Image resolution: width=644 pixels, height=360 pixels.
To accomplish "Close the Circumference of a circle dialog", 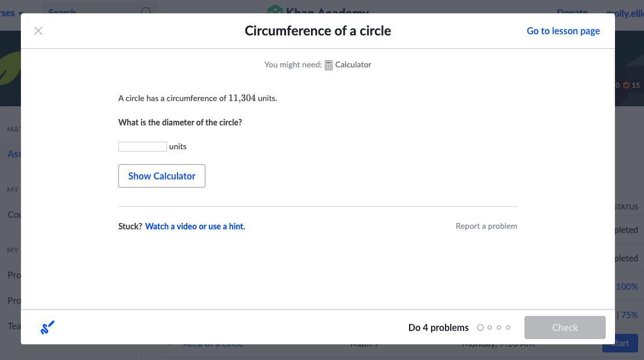I will (x=38, y=31).
